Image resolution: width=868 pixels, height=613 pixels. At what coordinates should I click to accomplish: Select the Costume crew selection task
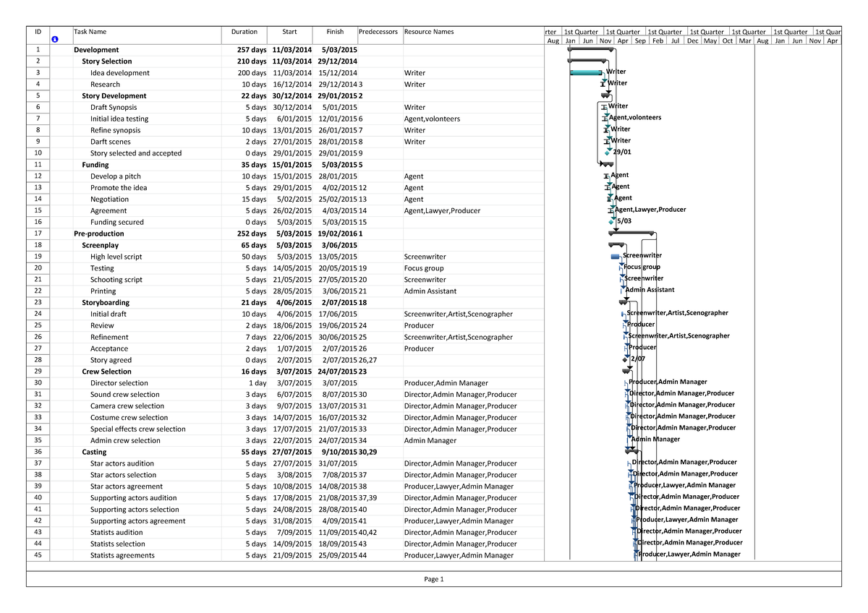point(129,418)
